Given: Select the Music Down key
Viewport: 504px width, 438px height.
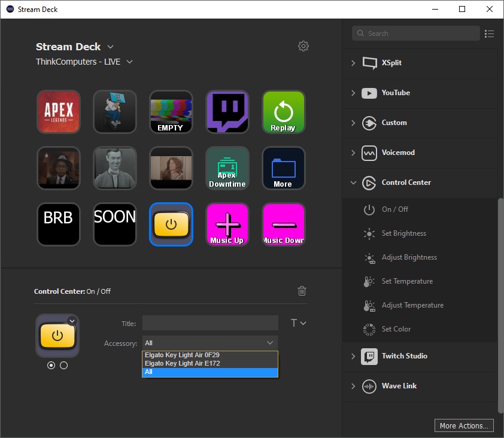Looking at the screenshot, I should (x=284, y=224).
